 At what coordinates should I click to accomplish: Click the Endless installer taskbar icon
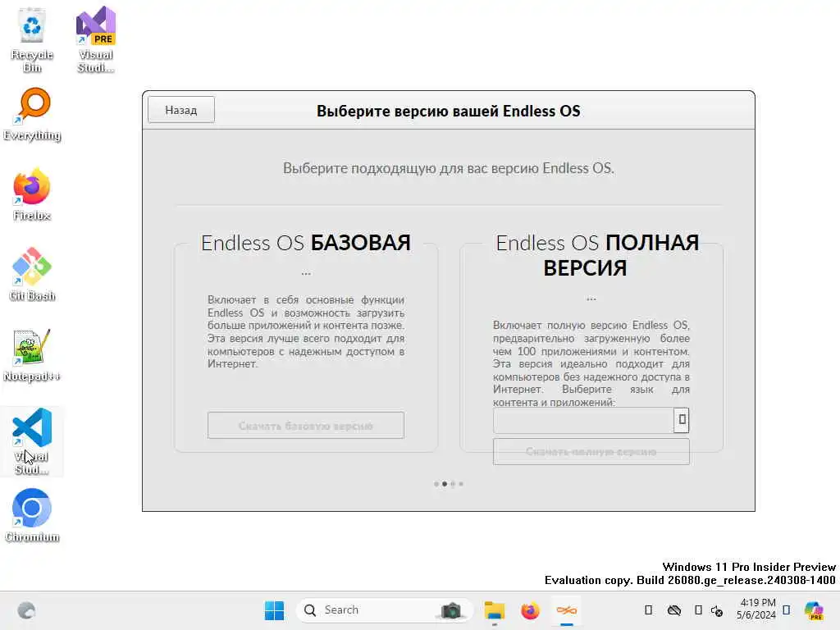(566, 610)
